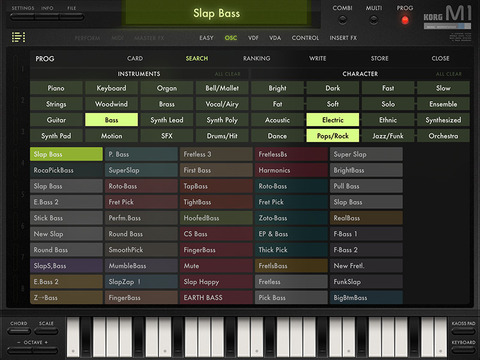Screen dimensions: 480x360
Task: Enable the Synthesized character filter
Action: (x=443, y=120)
